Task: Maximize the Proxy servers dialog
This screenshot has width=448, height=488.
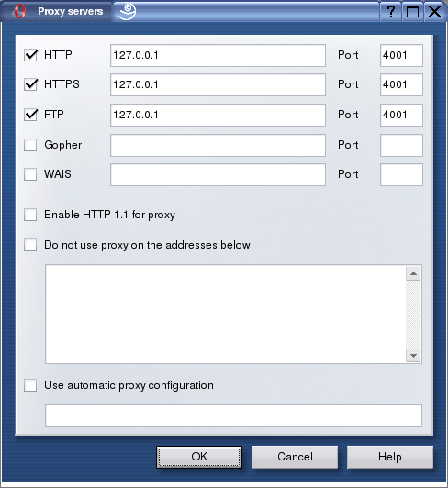Action: point(412,12)
